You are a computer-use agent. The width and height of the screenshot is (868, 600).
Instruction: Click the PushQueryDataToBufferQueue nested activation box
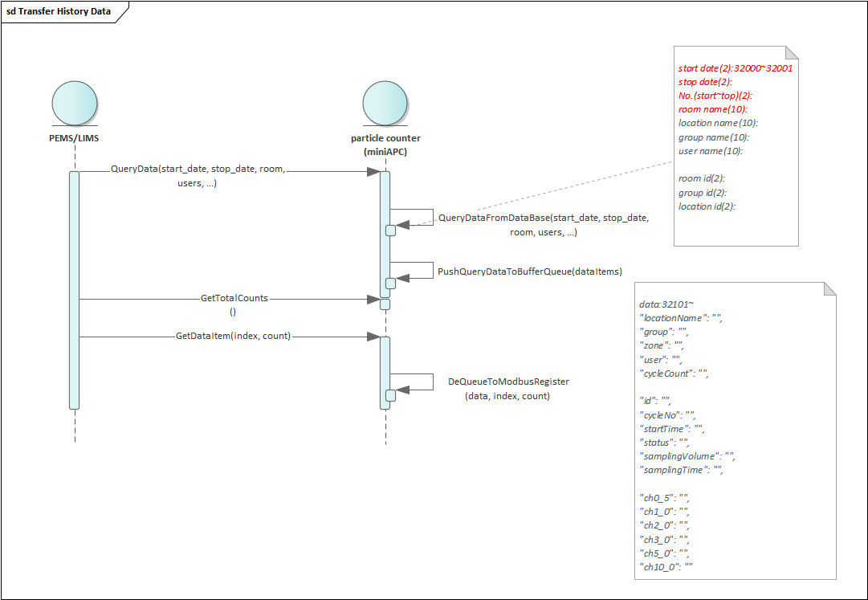391,283
